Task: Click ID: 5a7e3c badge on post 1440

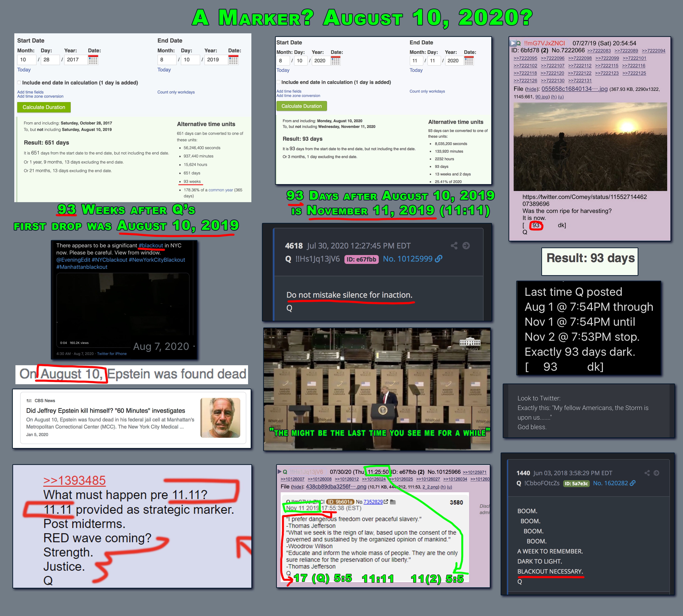Action: 576,484
